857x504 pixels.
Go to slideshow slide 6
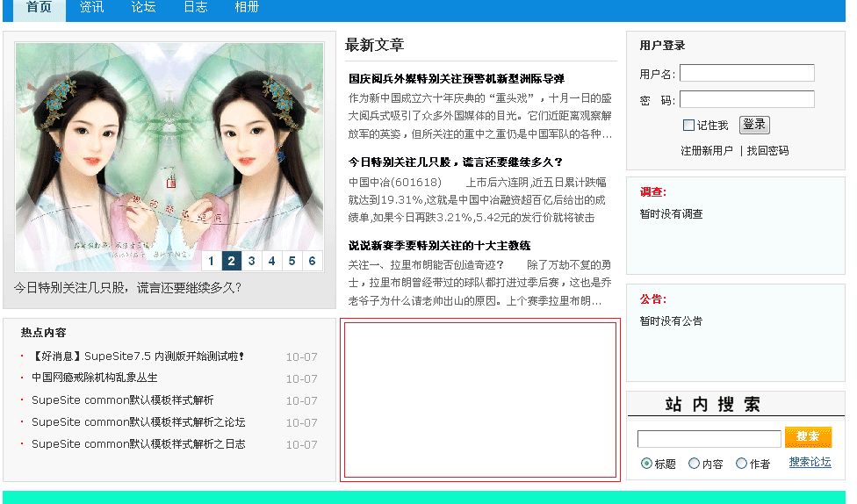coord(312,261)
